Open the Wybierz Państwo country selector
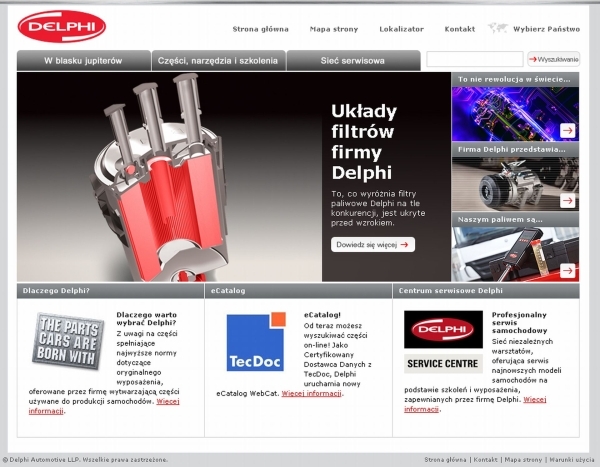Viewport: 600px width, 467px height. (546, 29)
